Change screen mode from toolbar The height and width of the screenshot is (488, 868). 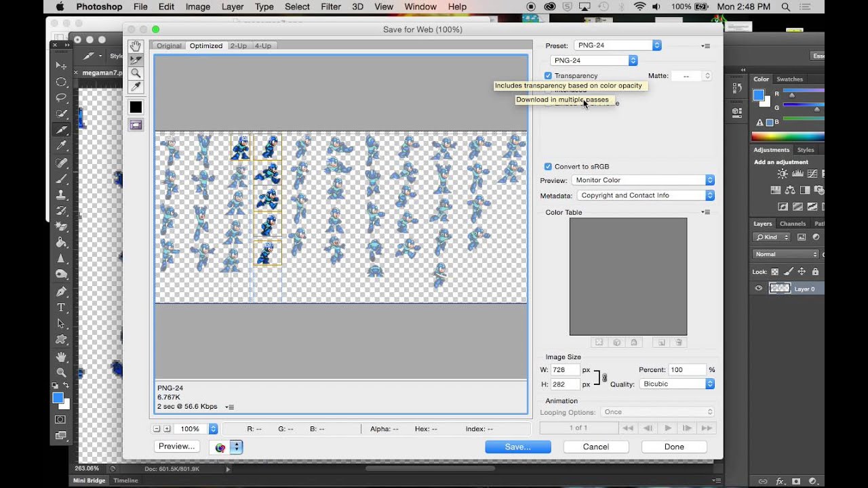point(61,435)
